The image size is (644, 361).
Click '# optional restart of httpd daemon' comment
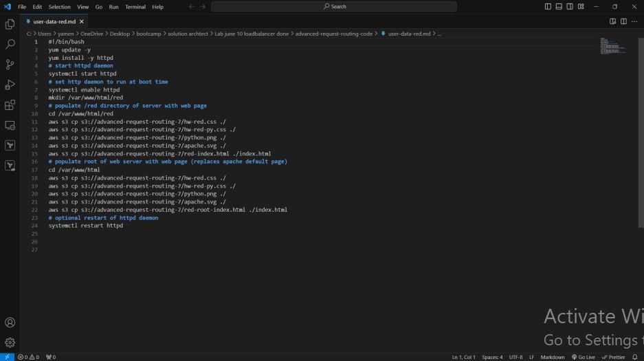pos(103,218)
